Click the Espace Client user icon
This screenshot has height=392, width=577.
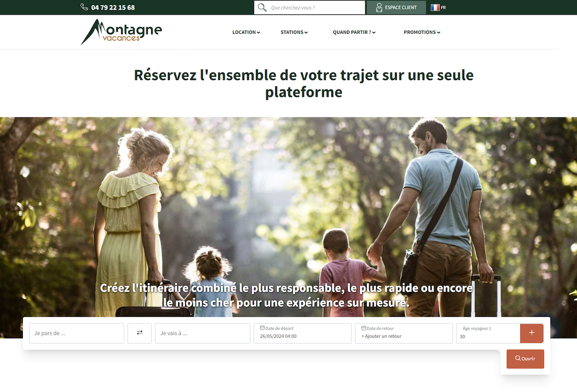coord(379,8)
